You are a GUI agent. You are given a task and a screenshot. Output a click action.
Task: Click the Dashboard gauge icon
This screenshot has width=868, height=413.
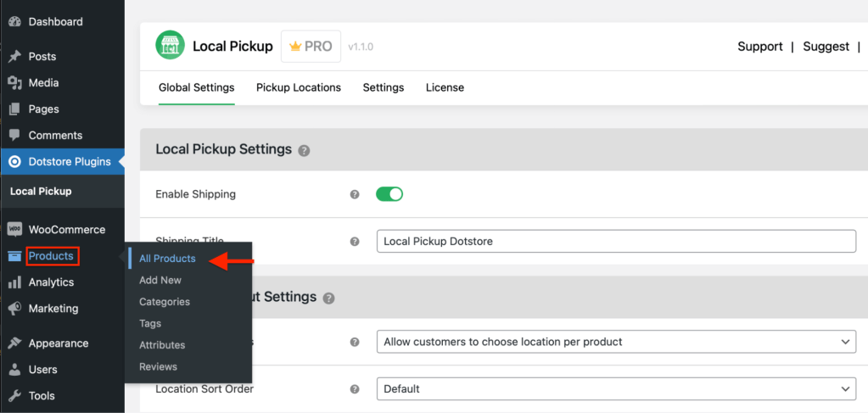pos(14,21)
